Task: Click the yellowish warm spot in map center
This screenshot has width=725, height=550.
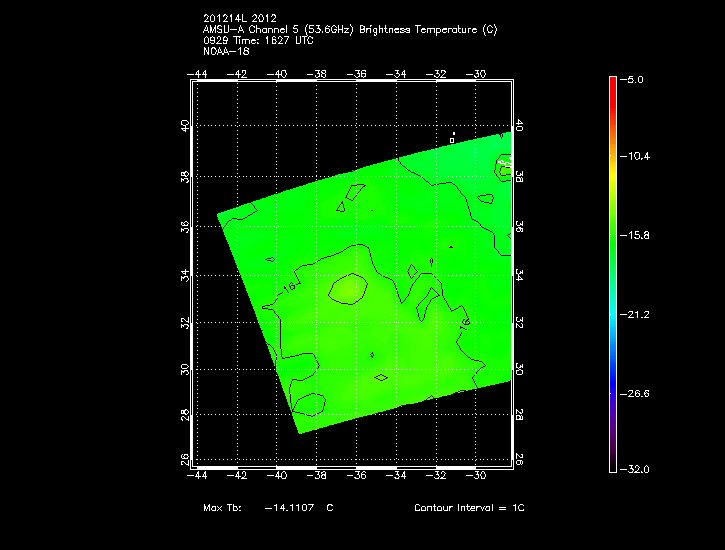Action: (346, 289)
